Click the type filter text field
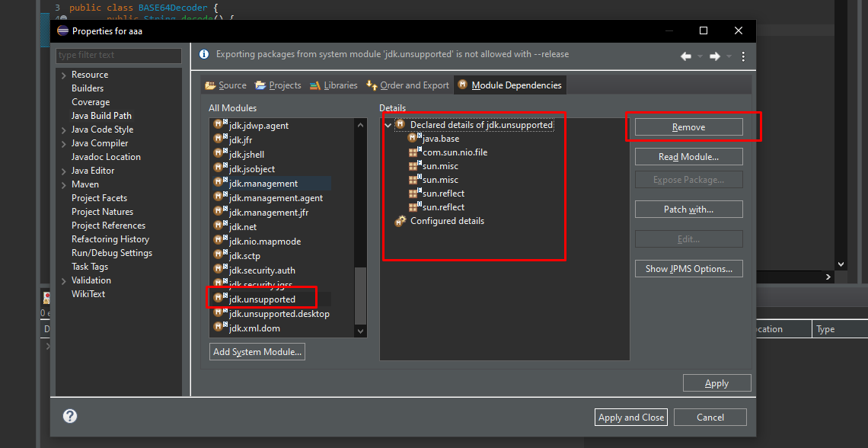Image resolution: width=868 pixels, height=448 pixels. pos(119,56)
